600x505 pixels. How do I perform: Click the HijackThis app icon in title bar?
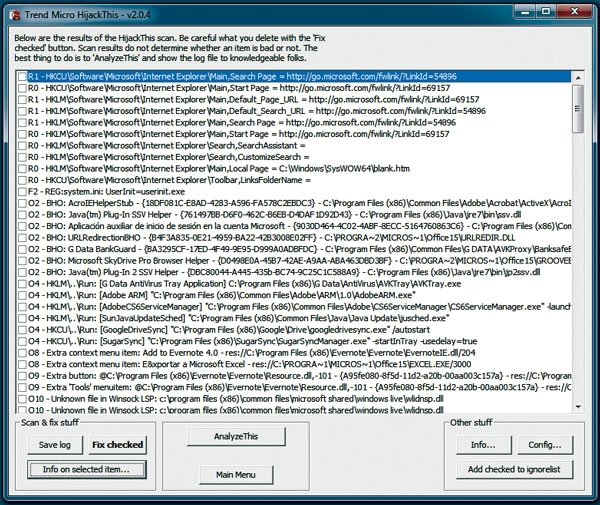click(x=16, y=15)
